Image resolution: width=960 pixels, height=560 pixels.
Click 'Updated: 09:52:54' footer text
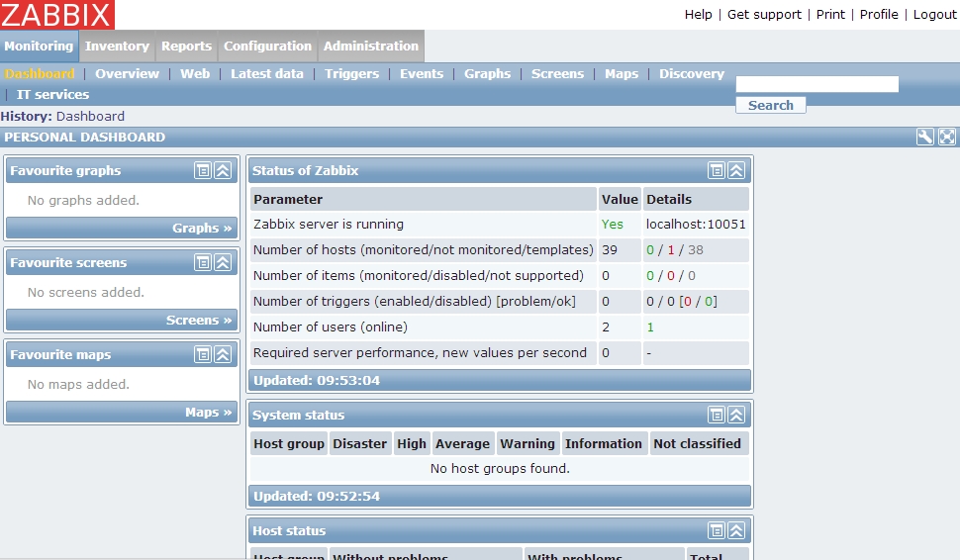click(x=317, y=496)
